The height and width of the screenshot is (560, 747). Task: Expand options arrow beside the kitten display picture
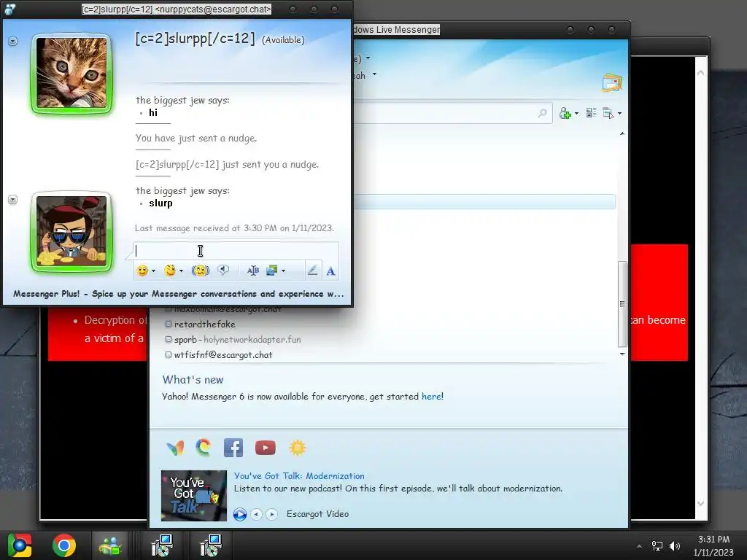(x=13, y=42)
